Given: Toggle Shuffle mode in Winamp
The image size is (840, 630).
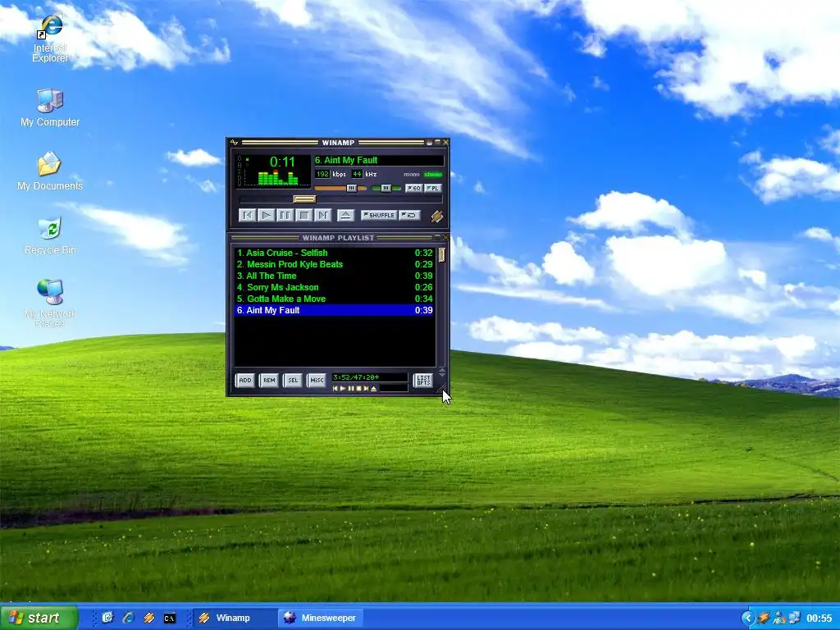Looking at the screenshot, I should [379, 216].
